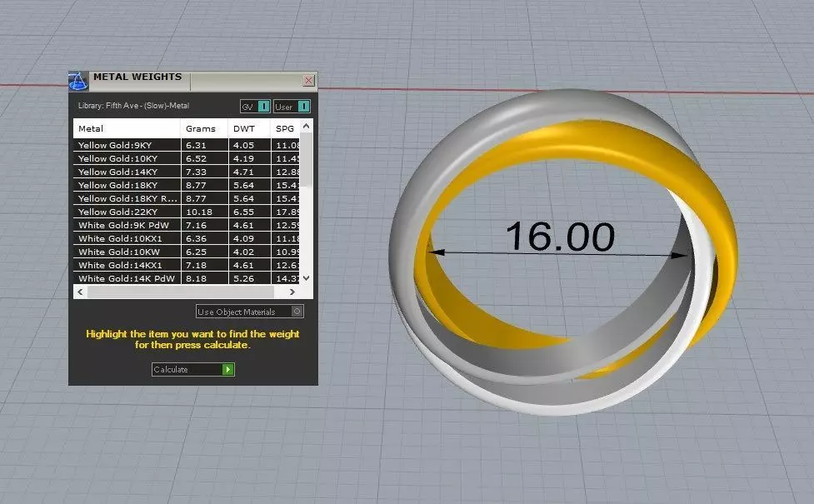Viewport: 814px width, 504px height.
Task: Close the Metal Weights dialog
Action: (308, 81)
